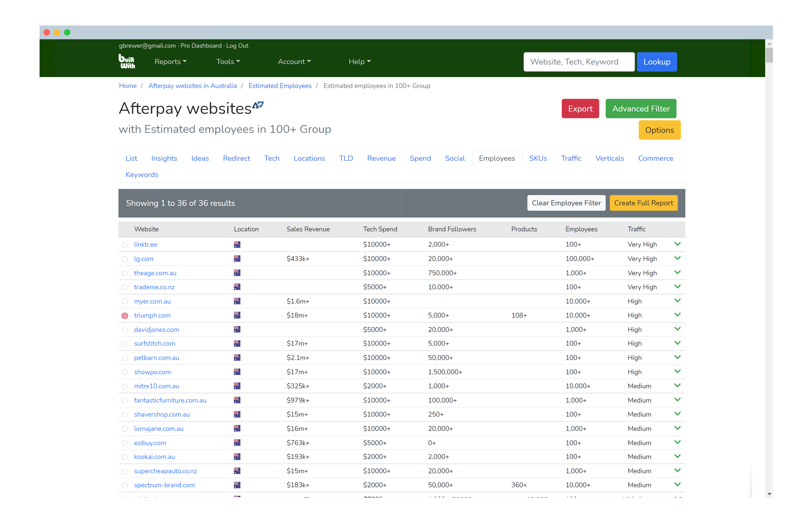Screen dimensions: 812x524
Task: Toggle the red target marker for triumph.com
Action: (x=125, y=316)
